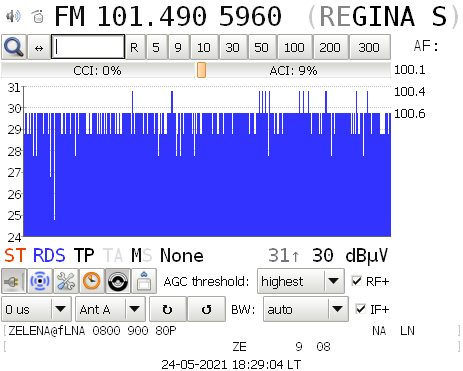The height and width of the screenshot is (371, 463).
Task: Click the speaker volume icon
Action: pos(13,16)
